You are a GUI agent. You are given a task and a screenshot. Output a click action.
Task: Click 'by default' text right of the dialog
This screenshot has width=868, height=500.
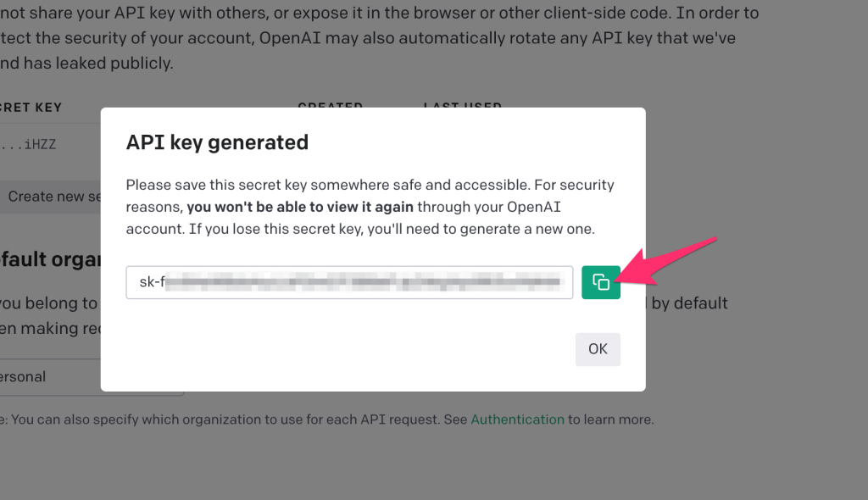689,303
